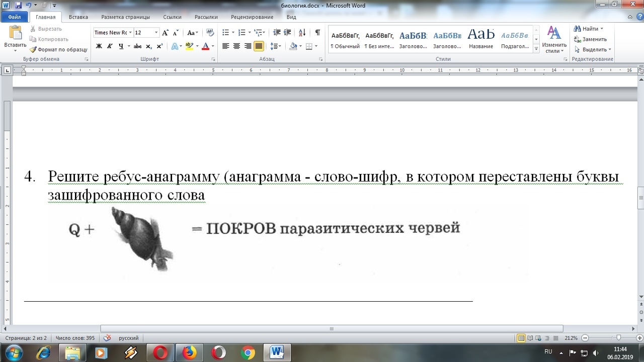Click the Strikethrough (abc) icon
This screenshot has width=644, height=362.
[x=137, y=46]
